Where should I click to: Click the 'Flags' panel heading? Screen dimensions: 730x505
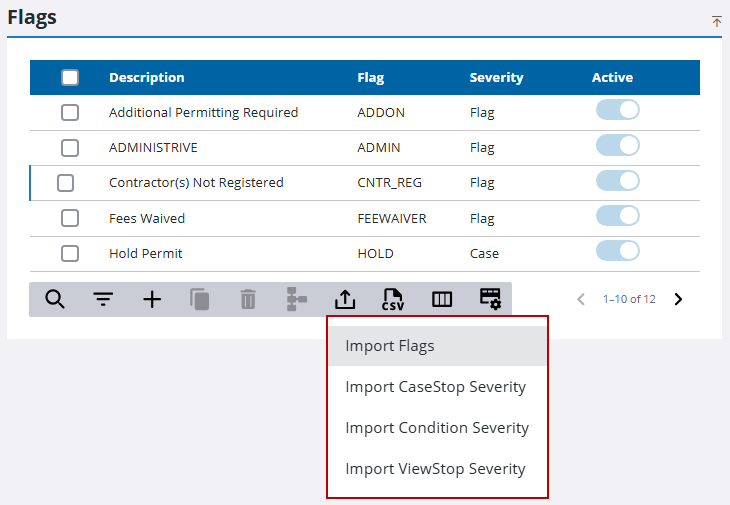[x=32, y=17]
